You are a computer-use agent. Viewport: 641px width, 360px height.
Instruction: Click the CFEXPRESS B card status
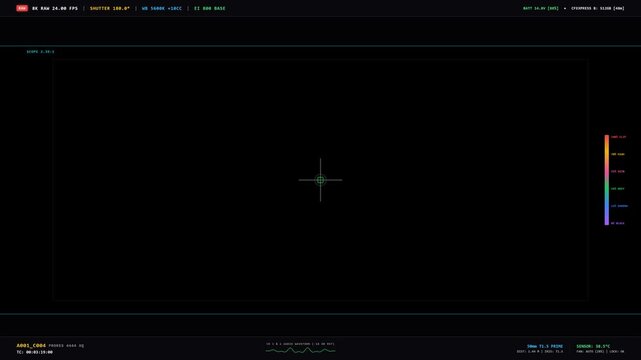point(598,8)
